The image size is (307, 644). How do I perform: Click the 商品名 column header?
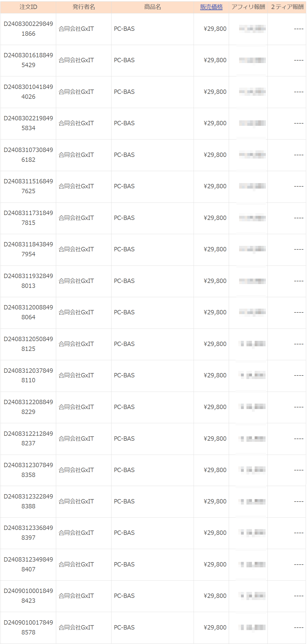coord(153,7)
